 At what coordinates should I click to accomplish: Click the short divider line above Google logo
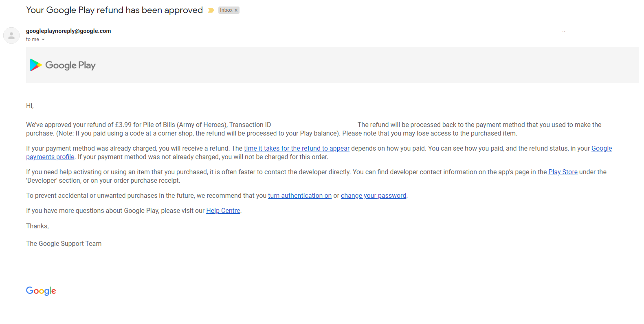pos(31,270)
